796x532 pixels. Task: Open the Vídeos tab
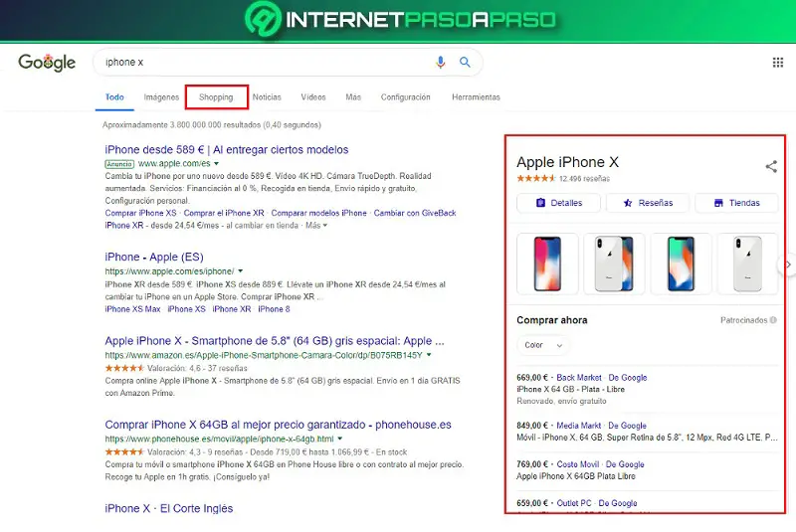tap(313, 96)
